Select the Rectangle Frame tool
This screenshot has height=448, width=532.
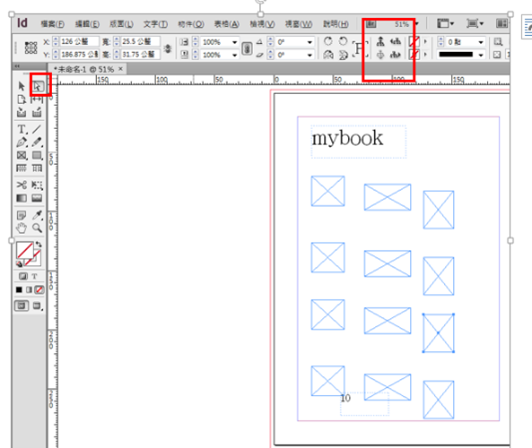(22, 155)
